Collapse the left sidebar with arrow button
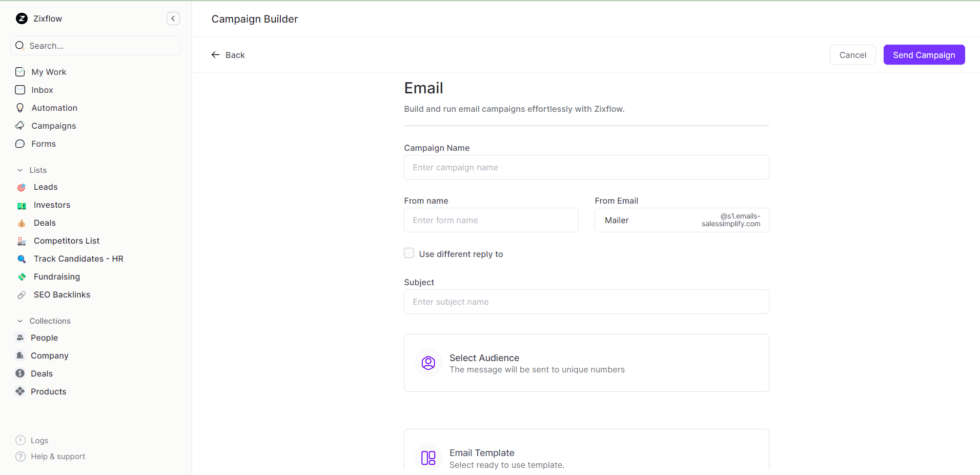Viewport: 980px width, 475px height. [x=173, y=18]
